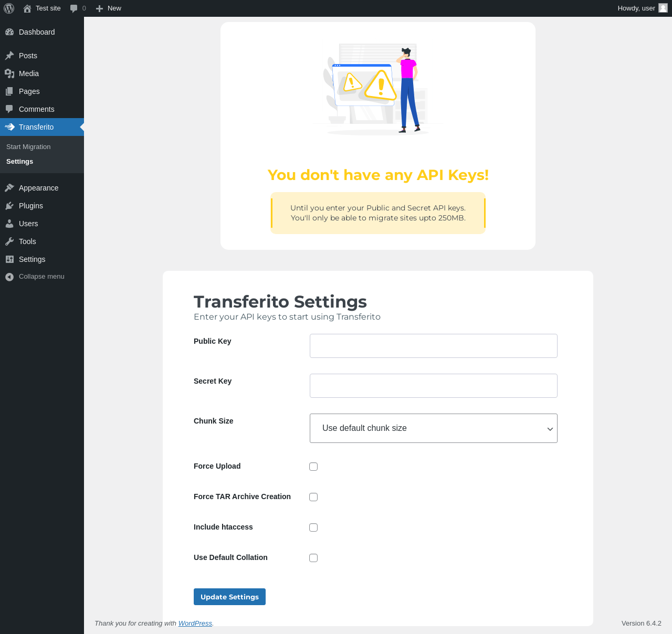This screenshot has width=672, height=634.
Task: Click the 250MB migration limit notice
Action: 378,213
